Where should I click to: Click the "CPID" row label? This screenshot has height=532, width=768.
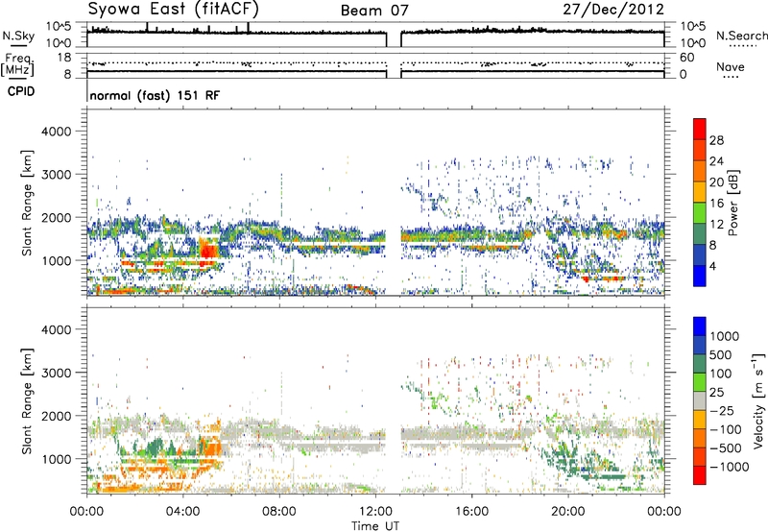pos(21,91)
